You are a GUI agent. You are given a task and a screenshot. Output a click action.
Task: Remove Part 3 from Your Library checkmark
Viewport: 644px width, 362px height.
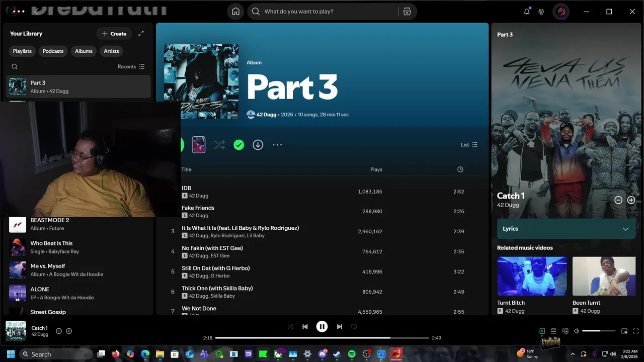[x=239, y=145]
